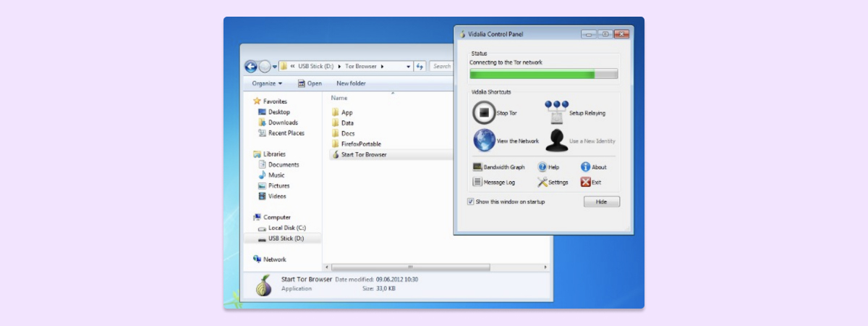Select the Docs folder in Explorer

pos(343,133)
